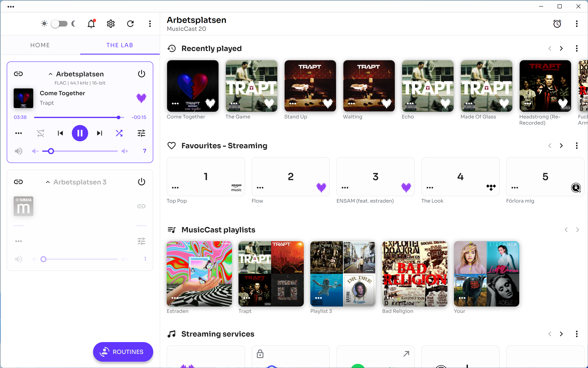
Task: Open Recently played section options menu
Action: tap(577, 48)
